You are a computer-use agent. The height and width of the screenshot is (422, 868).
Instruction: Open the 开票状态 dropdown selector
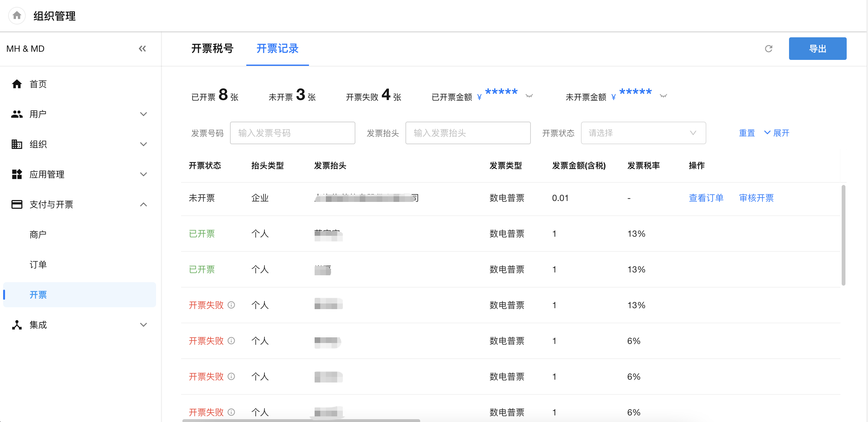coord(643,133)
